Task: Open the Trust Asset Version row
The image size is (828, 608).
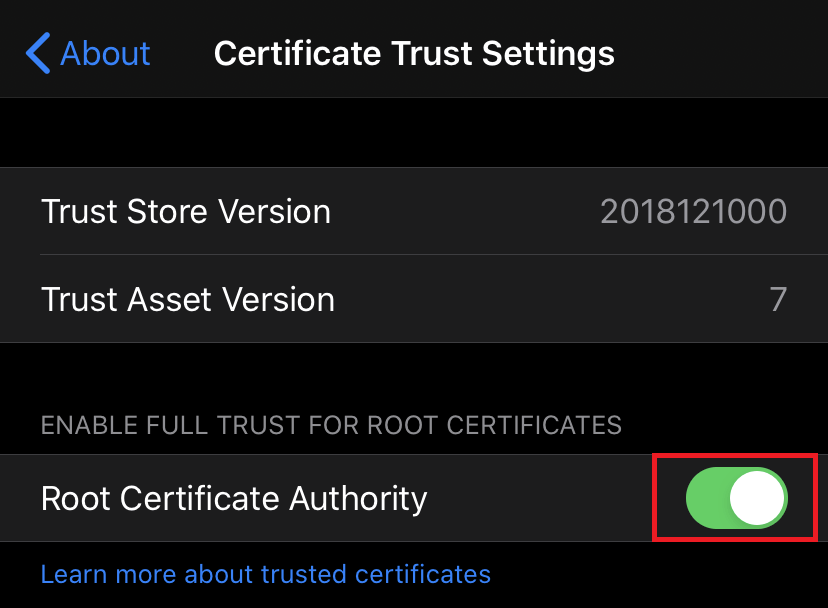Action: tap(414, 299)
